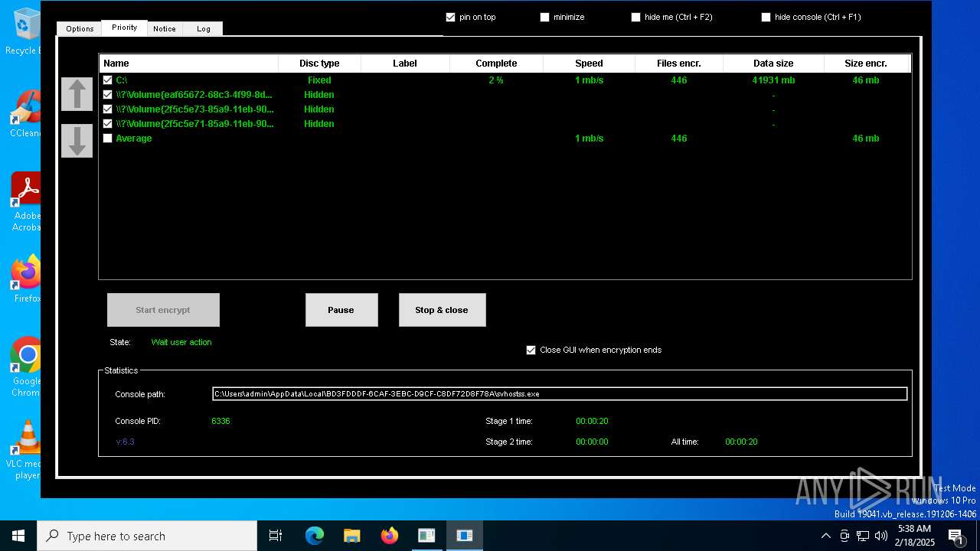This screenshot has height=551, width=980.
Task: Open notification center icon
Action: pos(955,536)
